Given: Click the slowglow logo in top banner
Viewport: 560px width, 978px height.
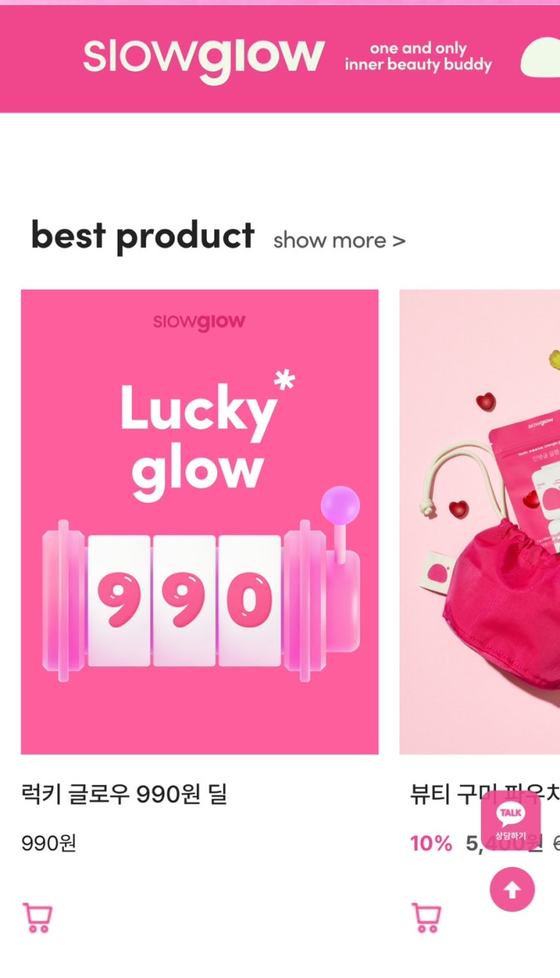Looking at the screenshot, I should 203,58.
